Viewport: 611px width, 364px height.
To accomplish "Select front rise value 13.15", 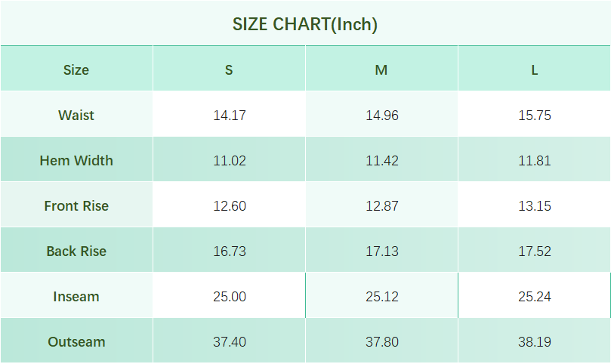I will tap(535, 206).
